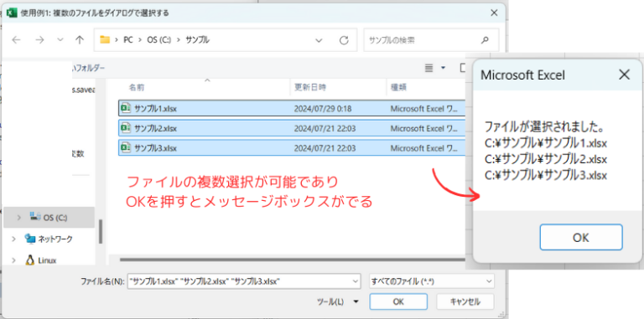The width and height of the screenshot is (644, 319).
Task: Click the キャンセル button
Action: pos(465,301)
